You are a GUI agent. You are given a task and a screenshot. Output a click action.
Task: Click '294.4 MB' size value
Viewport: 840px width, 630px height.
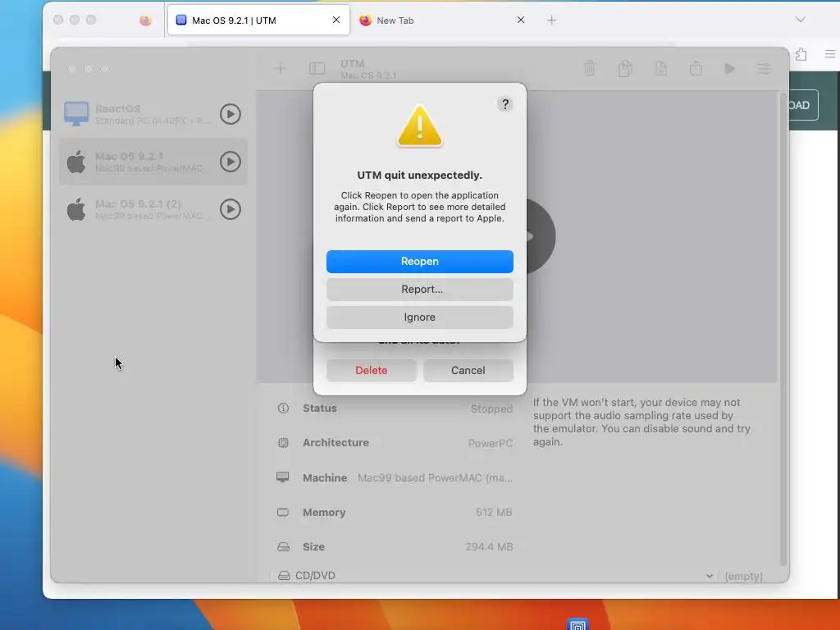489,546
